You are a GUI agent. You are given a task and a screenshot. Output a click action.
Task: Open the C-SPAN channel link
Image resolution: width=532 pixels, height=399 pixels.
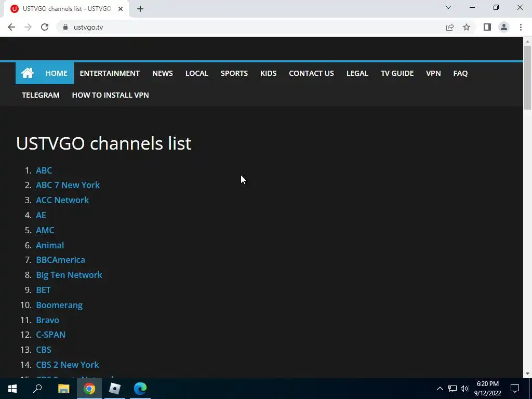click(x=50, y=335)
